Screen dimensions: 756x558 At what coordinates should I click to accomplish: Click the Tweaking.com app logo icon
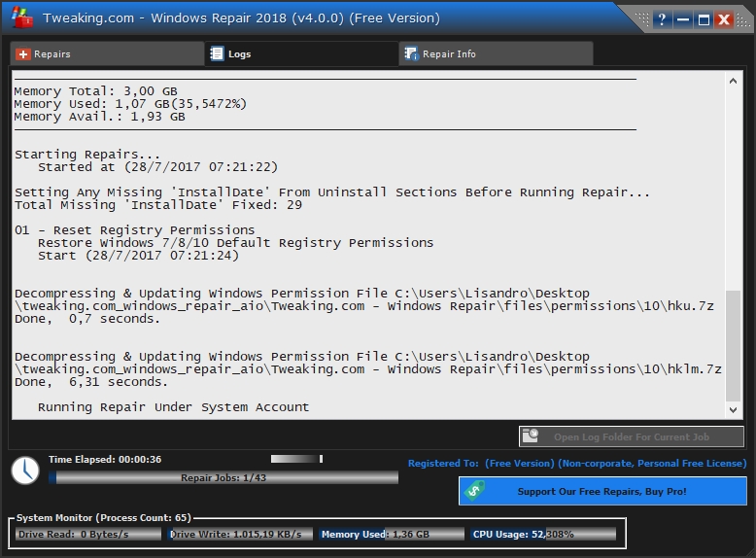[21, 17]
